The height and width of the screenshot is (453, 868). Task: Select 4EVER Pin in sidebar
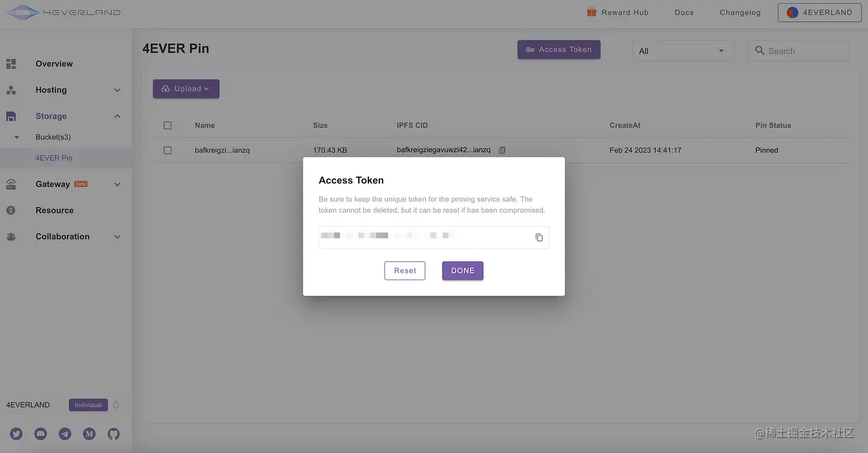pyautogui.click(x=54, y=158)
